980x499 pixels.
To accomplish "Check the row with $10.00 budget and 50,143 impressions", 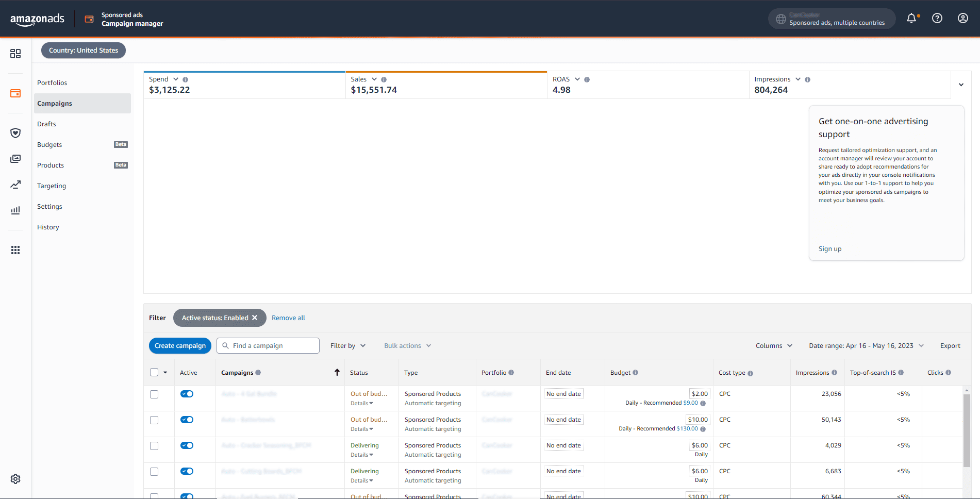I will (154, 420).
